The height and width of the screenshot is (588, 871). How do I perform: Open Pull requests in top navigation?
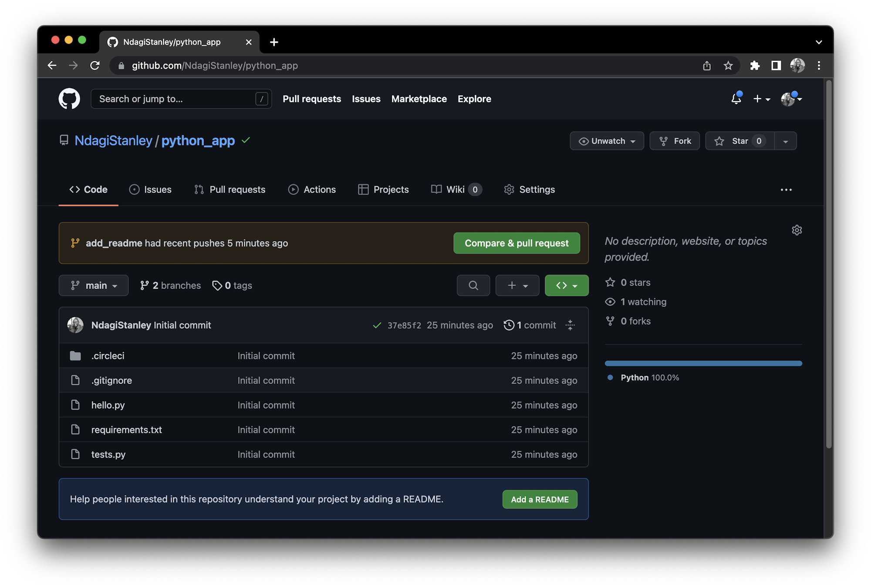[x=312, y=99]
